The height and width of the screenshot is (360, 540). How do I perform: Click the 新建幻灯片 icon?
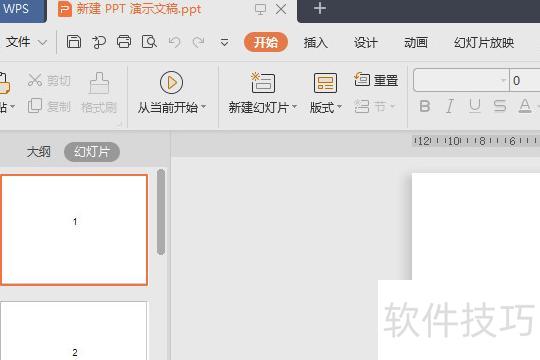click(x=263, y=83)
